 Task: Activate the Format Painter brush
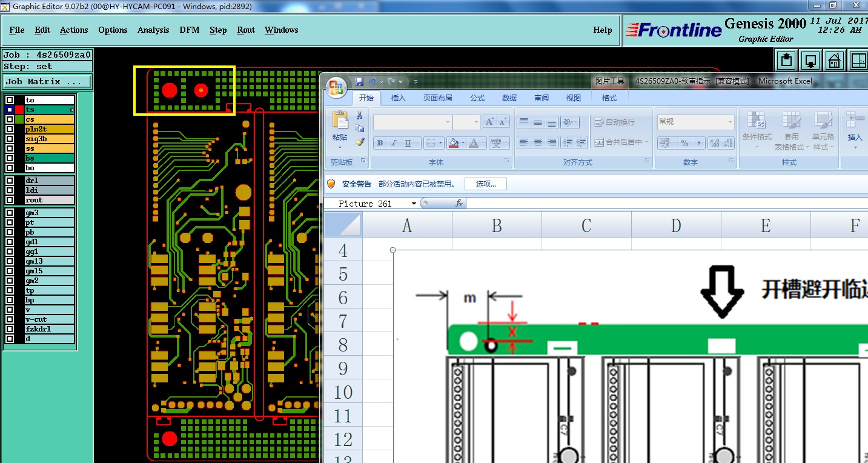pyautogui.click(x=359, y=142)
